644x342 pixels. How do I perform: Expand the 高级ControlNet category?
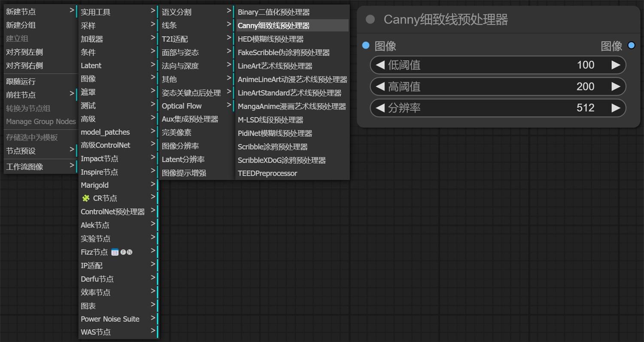(x=118, y=145)
